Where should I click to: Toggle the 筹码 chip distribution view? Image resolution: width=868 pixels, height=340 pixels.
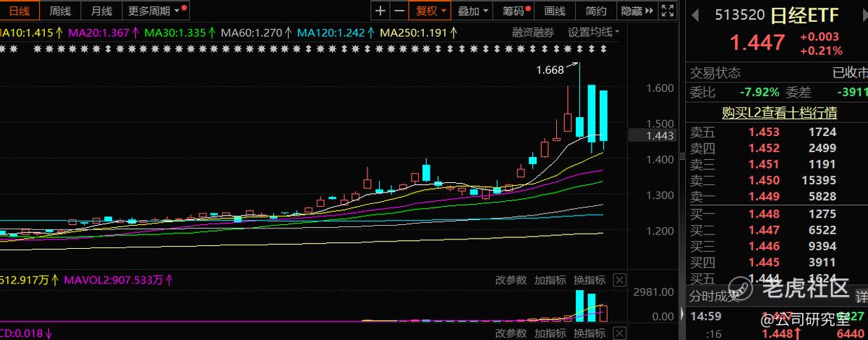click(x=514, y=11)
